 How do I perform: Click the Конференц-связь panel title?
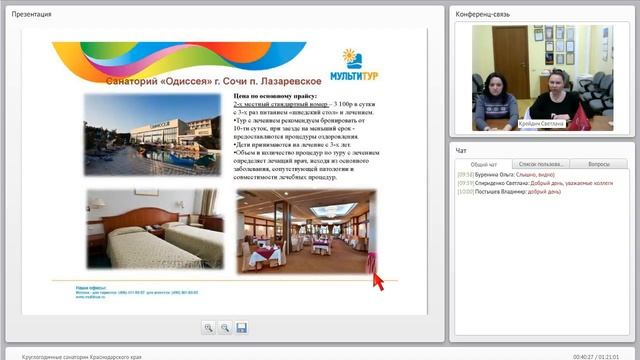[x=482, y=14]
